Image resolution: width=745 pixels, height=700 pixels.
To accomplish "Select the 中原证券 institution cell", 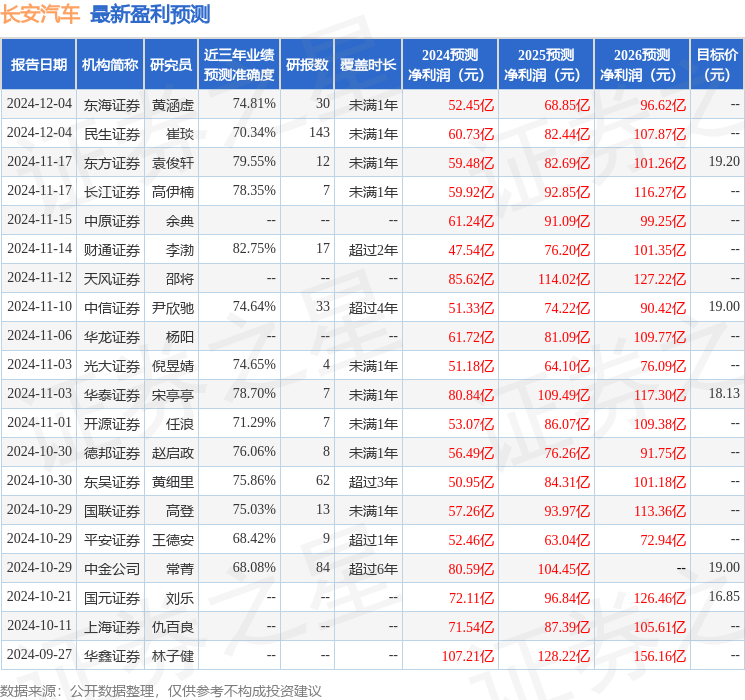I will coord(112,221).
